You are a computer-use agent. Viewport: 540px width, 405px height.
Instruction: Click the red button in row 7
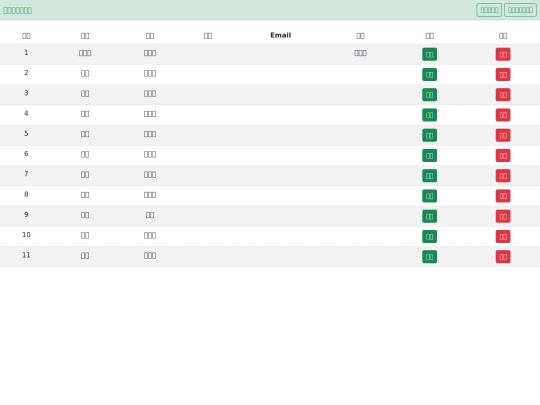[x=503, y=176]
